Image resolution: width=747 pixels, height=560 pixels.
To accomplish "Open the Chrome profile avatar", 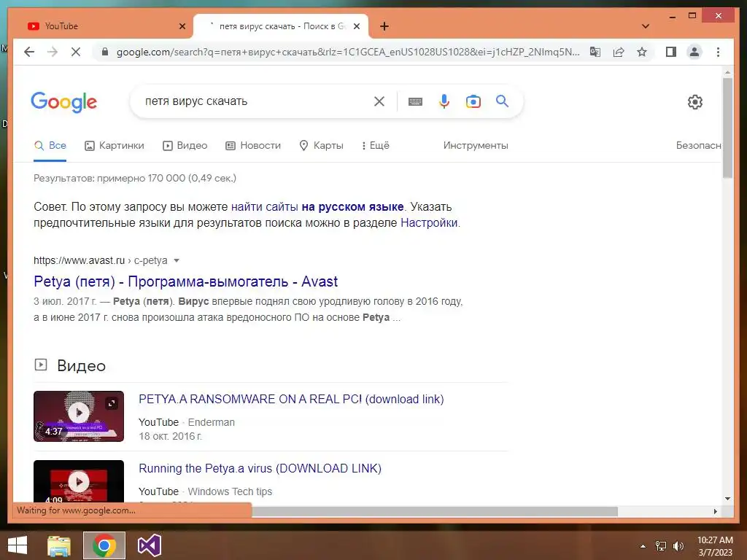I will click(x=694, y=52).
